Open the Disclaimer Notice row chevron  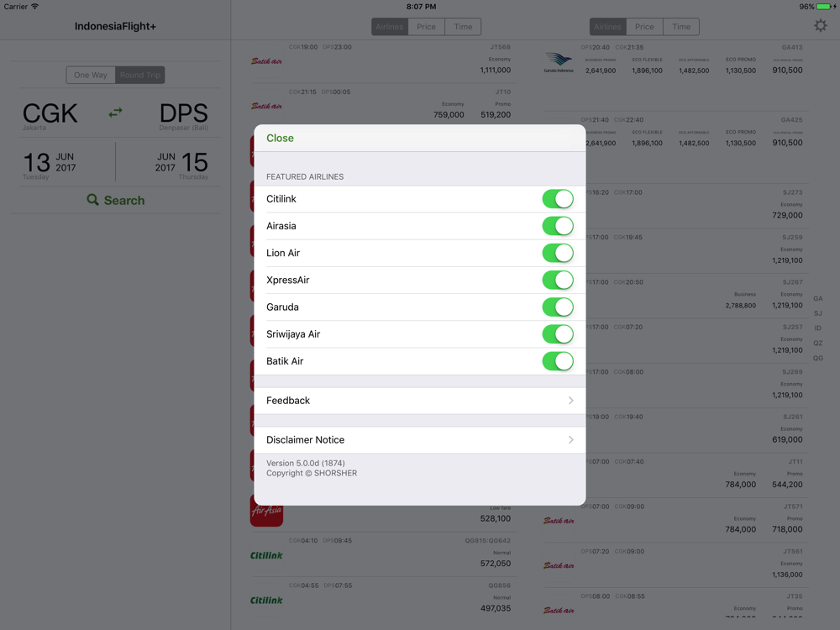571,440
